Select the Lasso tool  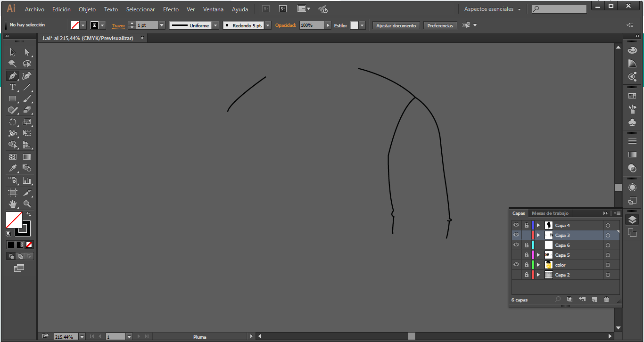[x=27, y=64]
